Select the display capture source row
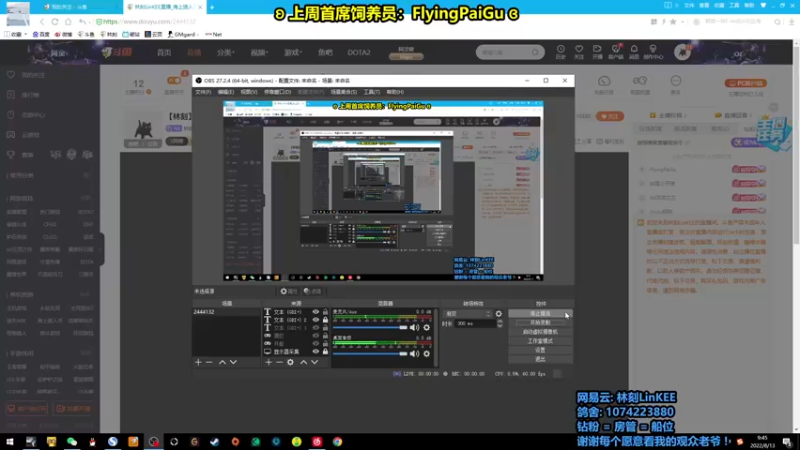The height and width of the screenshot is (450, 800). tap(289, 352)
